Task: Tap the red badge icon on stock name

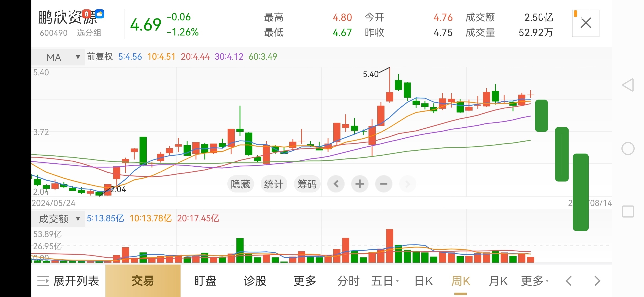Action: 87,14
